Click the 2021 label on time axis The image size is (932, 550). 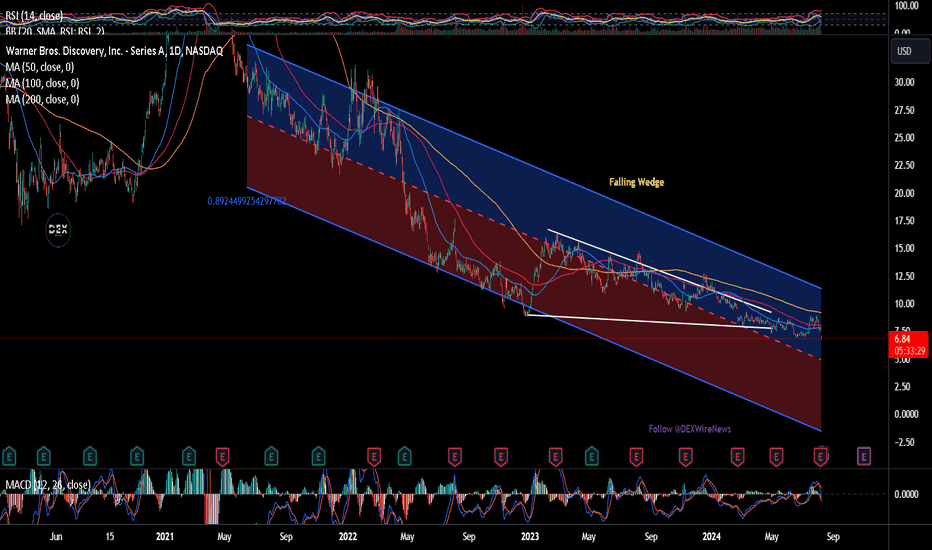pyautogui.click(x=165, y=536)
